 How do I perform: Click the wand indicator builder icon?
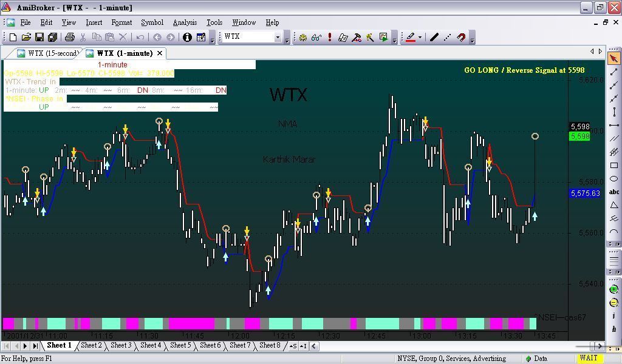370,37
